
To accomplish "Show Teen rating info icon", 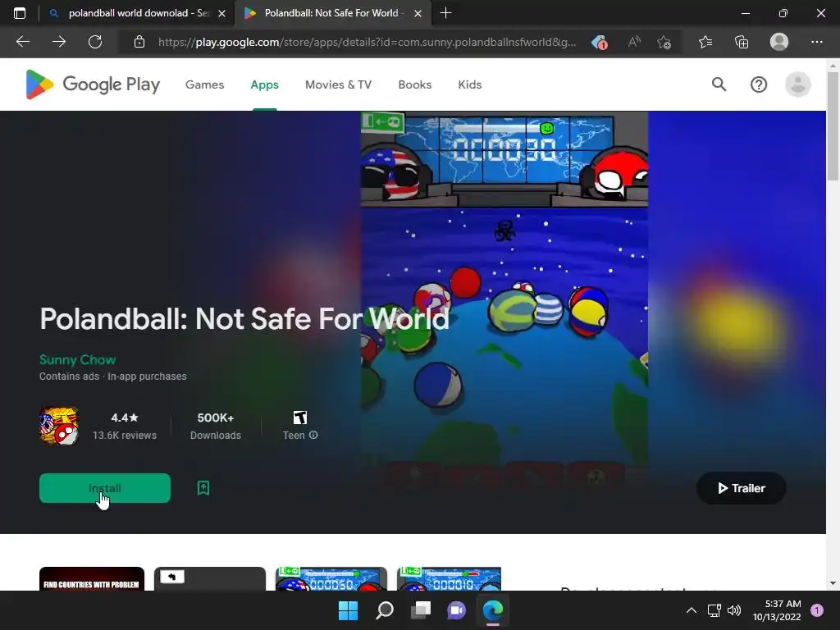I will coord(313,435).
